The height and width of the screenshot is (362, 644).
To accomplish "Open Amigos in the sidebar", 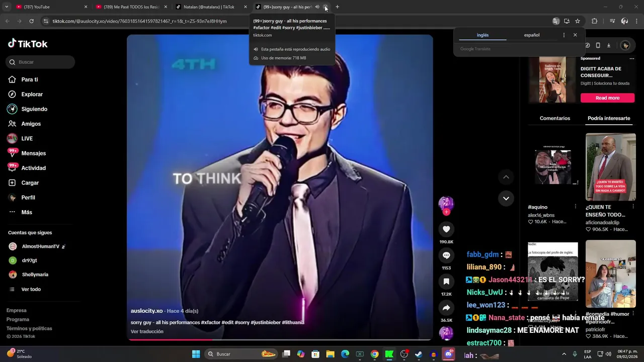I will click(31, 124).
